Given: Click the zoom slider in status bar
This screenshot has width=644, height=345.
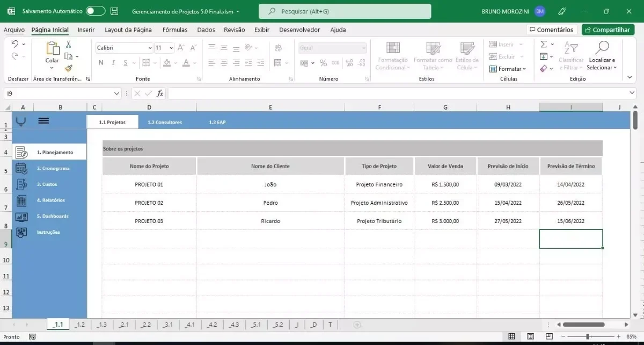Looking at the screenshot, I should pyautogui.click(x=588, y=336).
